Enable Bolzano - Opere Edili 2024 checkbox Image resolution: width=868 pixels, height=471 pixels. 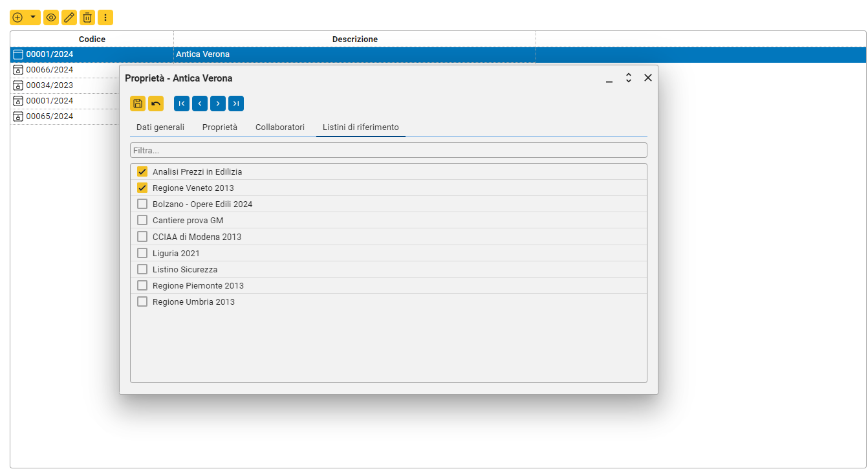tap(142, 204)
